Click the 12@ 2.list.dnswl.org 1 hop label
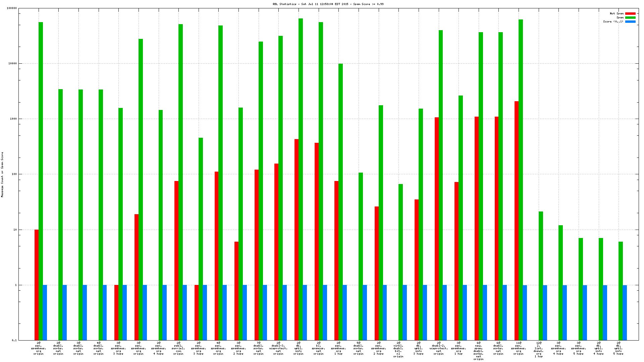Screen dimensions: 644x362 coord(539,350)
